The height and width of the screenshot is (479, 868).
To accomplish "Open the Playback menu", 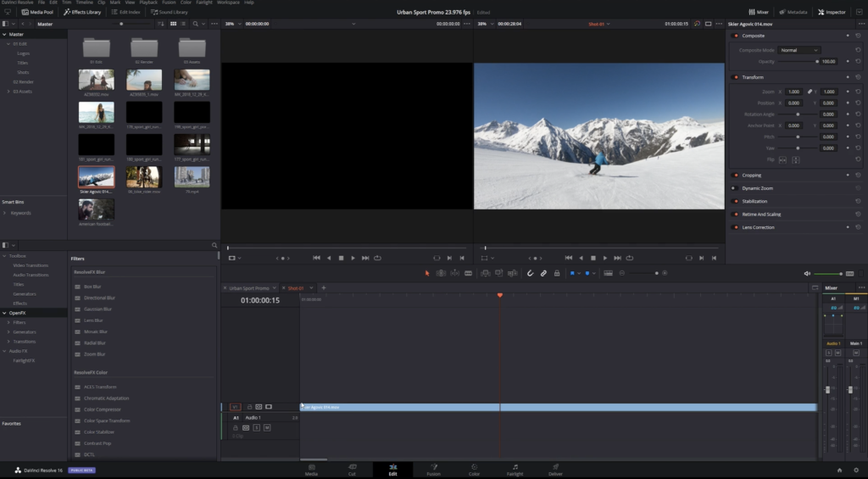I will (x=147, y=3).
